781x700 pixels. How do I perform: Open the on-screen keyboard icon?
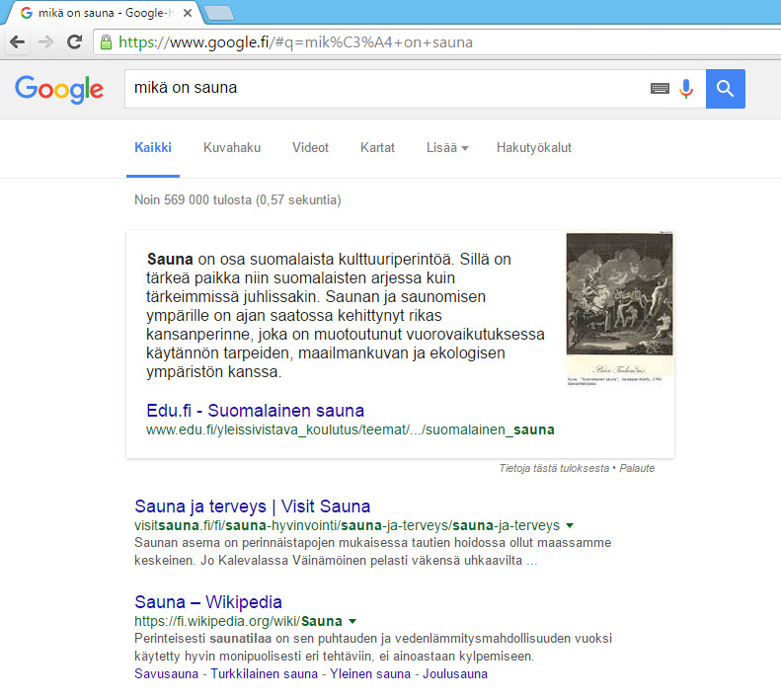[660, 88]
